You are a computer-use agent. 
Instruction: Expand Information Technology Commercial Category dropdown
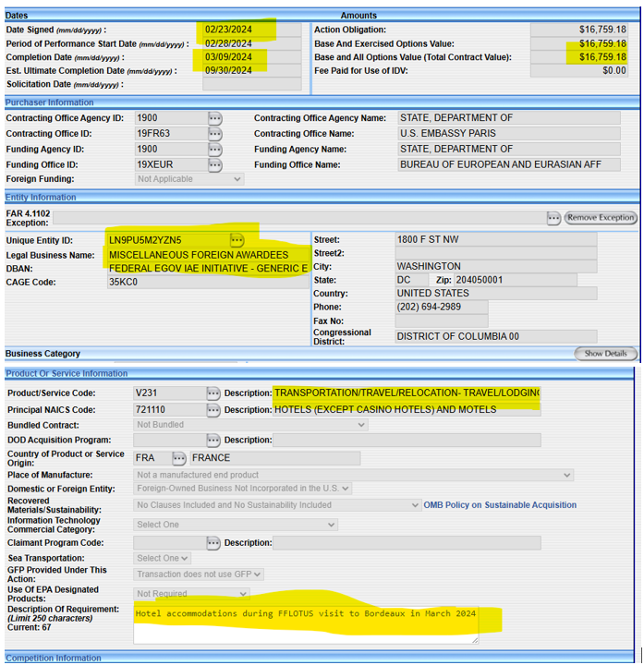tap(236, 525)
